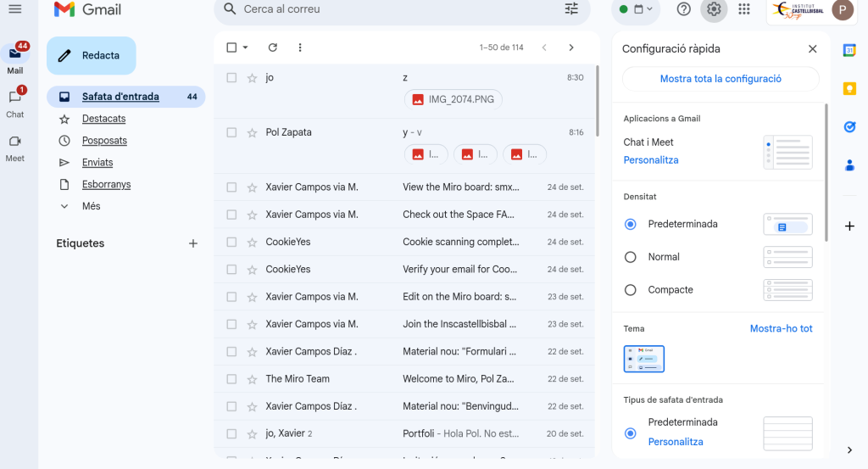Expand the Més folder list
Viewport: 868px width, 469px height.
(91, 206)
